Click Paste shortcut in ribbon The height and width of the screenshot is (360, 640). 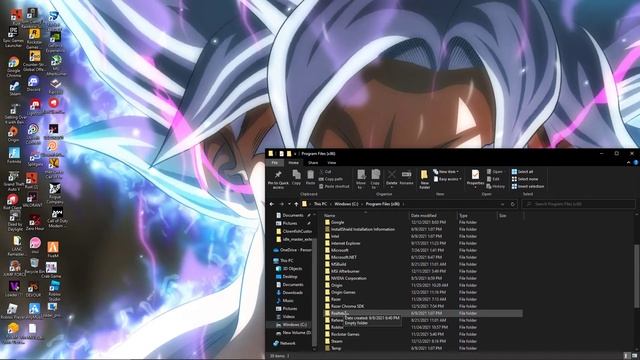coord(334,186)
